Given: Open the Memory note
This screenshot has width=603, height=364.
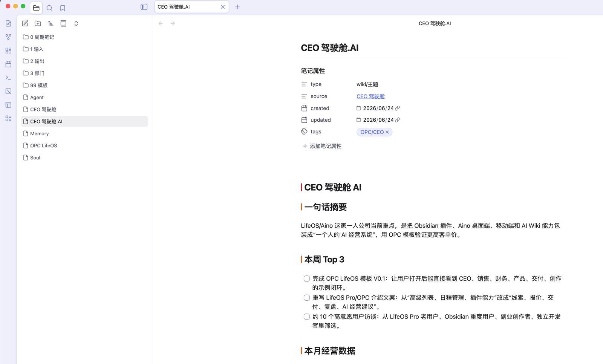Looking at the screenshot, I should (84, 133).
